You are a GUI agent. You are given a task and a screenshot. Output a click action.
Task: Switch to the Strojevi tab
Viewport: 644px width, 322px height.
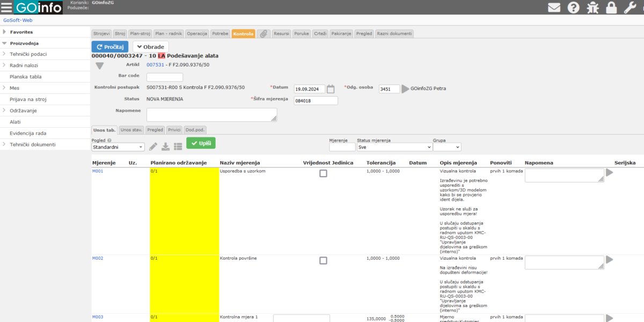[x=101, y=33]
